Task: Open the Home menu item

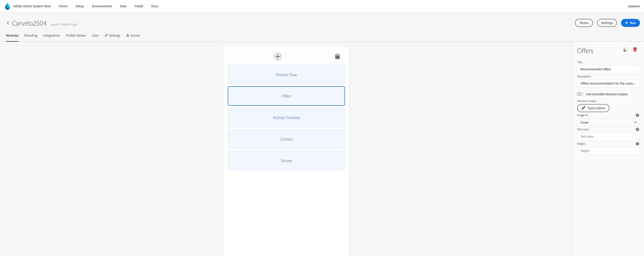Action: coord(63,6)
